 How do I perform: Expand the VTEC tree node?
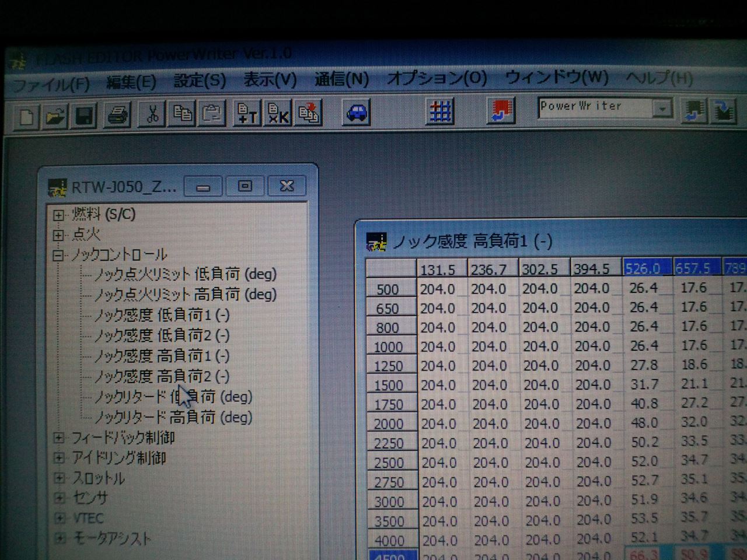coord(60,519)
